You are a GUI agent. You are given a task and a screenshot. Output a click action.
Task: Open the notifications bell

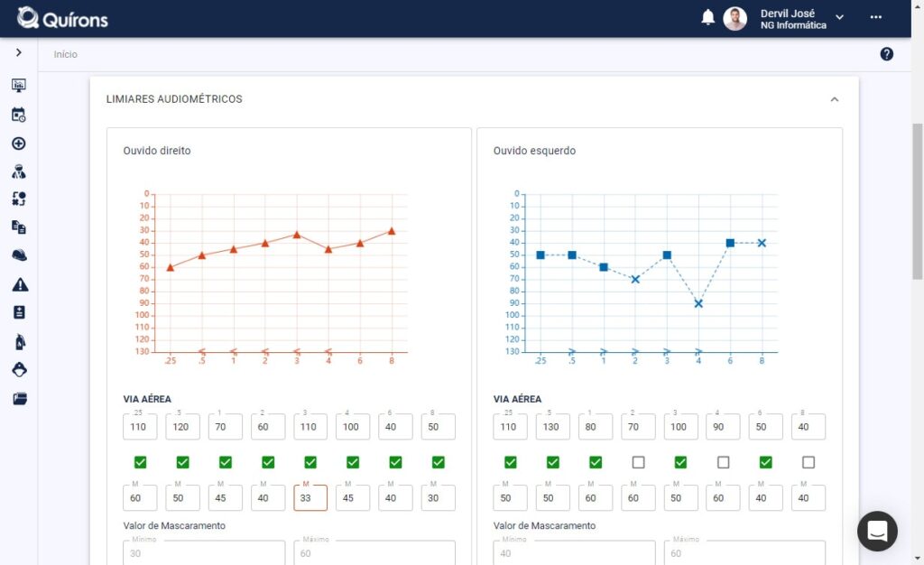[x=707, y=18]
